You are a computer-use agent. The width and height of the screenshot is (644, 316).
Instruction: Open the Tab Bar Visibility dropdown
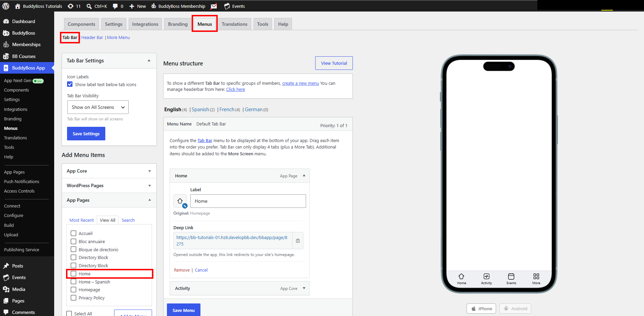(98, 107)
